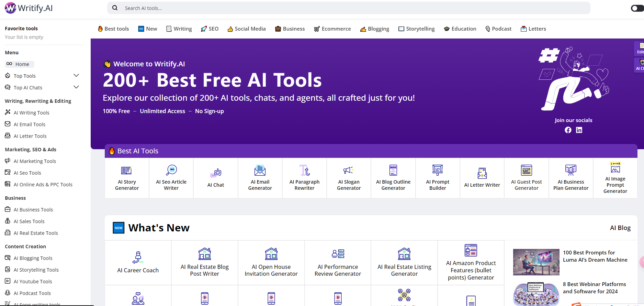Select the Ecommerce category tab
This screenshot has height=306, width=644.
332,29
